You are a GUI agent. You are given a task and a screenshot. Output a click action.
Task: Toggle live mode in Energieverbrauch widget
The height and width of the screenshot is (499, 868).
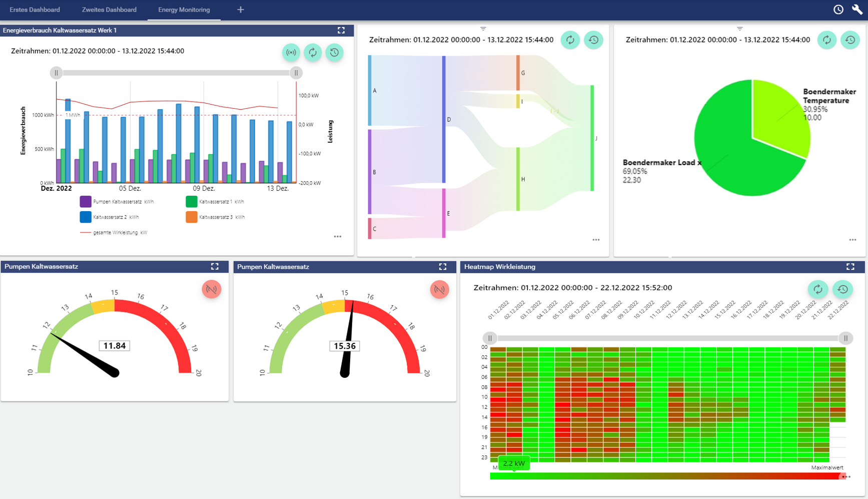(x=291, y=52)
